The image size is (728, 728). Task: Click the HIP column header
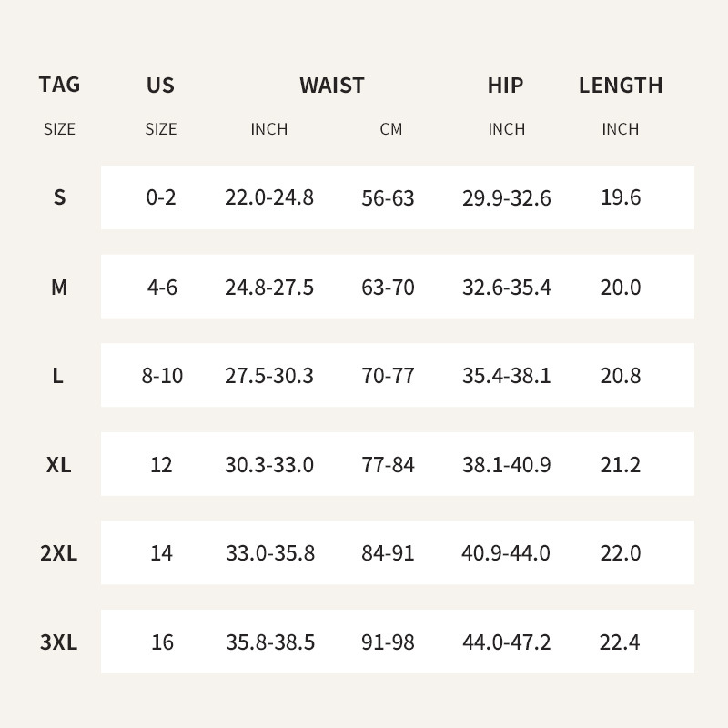tap(505, 86)
